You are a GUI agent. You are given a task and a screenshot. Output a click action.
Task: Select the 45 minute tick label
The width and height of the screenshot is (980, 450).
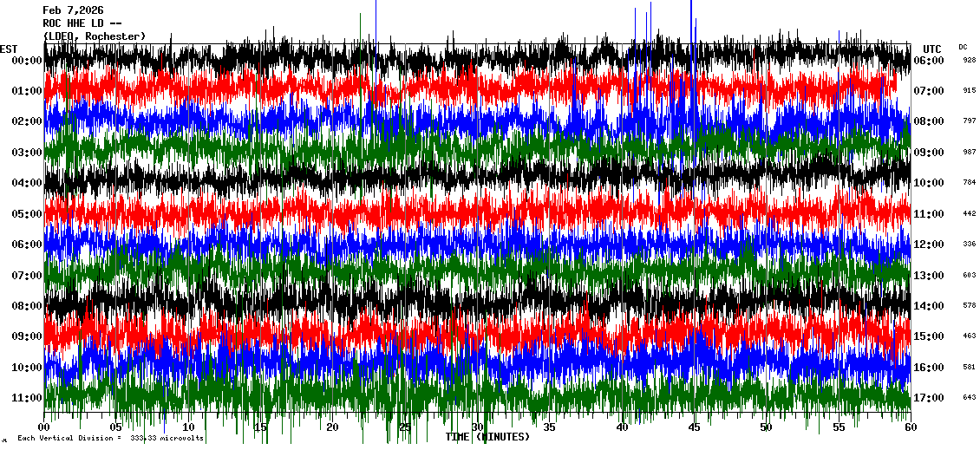coord(693,427)
